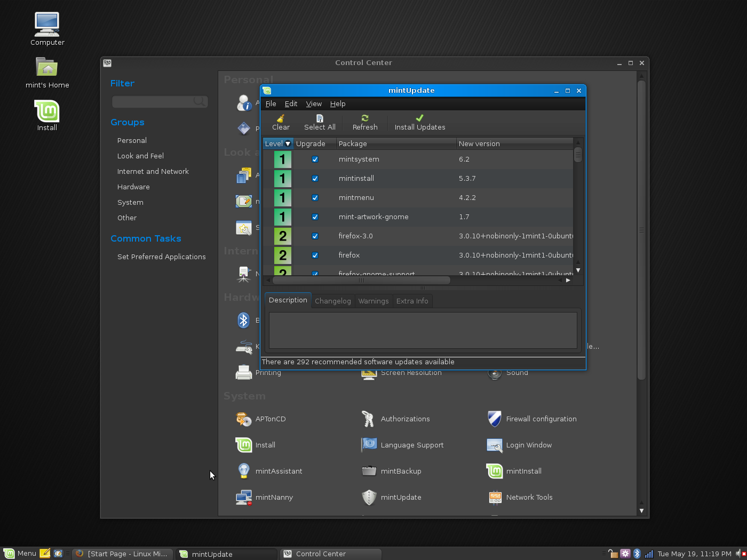The width and height of the screenshot is (747, 560).
Task: Click Install Updates checkmark button
Action: [x=420, y=123]
